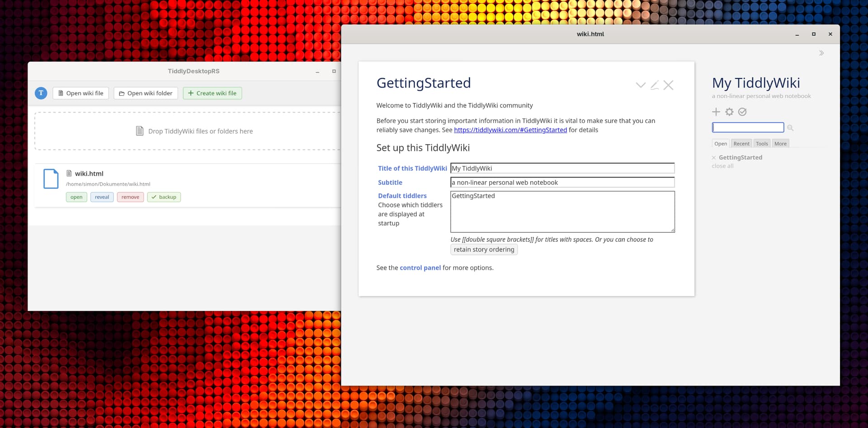
Task: Expand more actions chevron on GettingStarted
Action: (640, 85)
